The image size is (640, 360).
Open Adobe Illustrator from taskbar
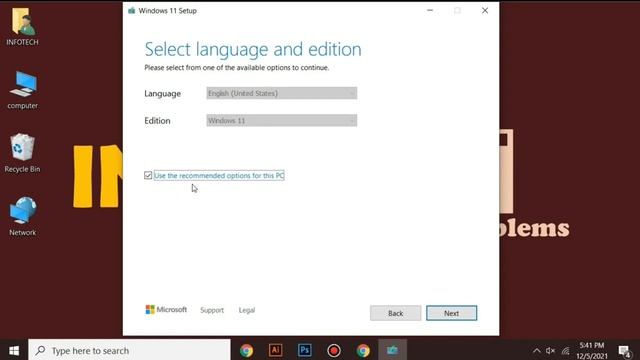tap(276, 350)
